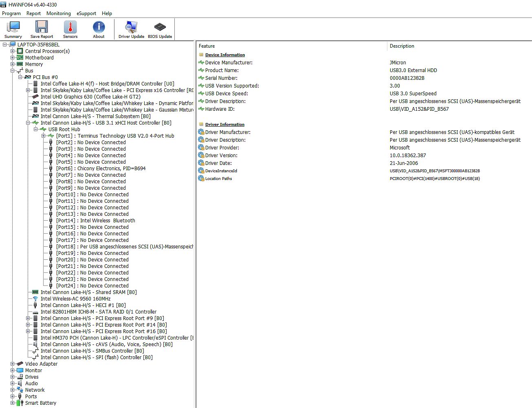
Task: Open the Report menu
Action: click(33, 13)
